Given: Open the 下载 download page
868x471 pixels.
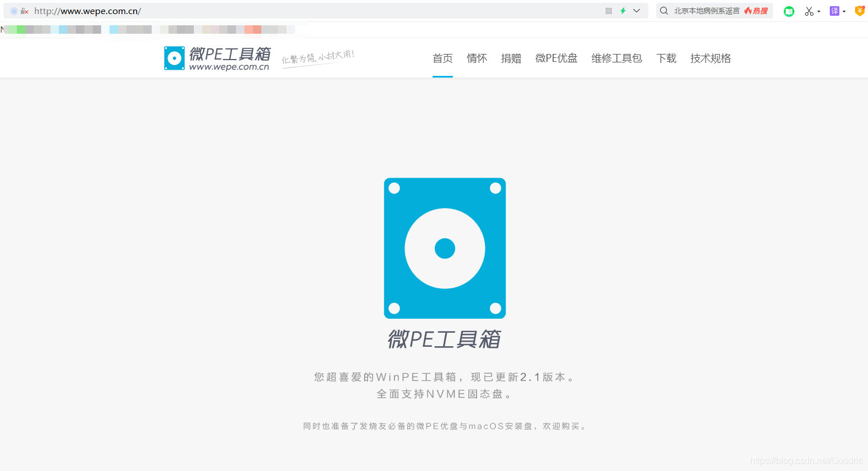Looking at the screenshot, I should 666,58.
